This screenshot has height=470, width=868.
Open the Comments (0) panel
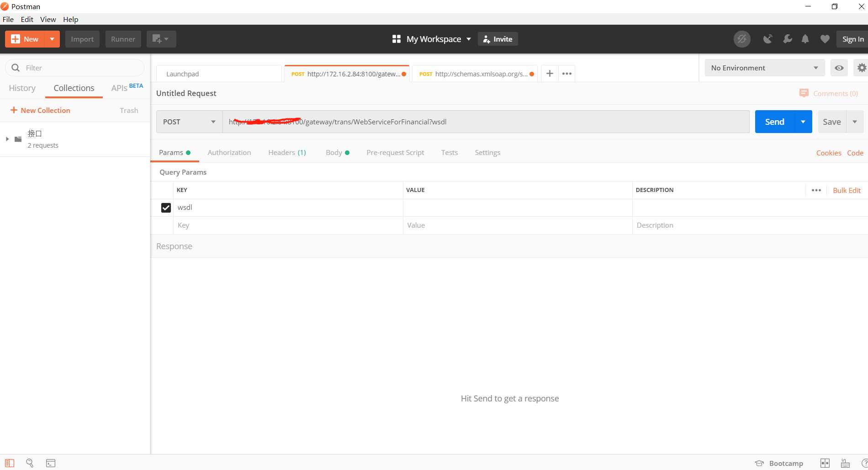(829, 93)
